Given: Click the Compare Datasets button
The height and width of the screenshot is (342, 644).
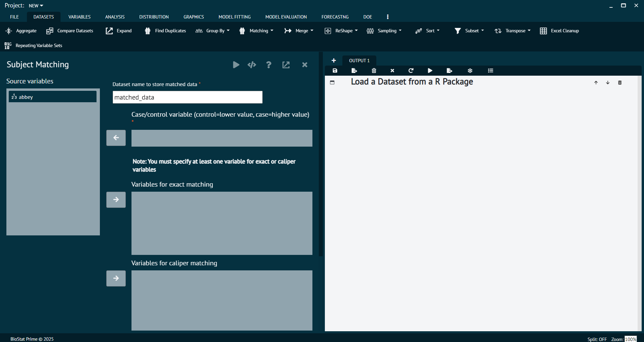Looking at the screenshot, I should pyautogui.click(x=69, y=31).
